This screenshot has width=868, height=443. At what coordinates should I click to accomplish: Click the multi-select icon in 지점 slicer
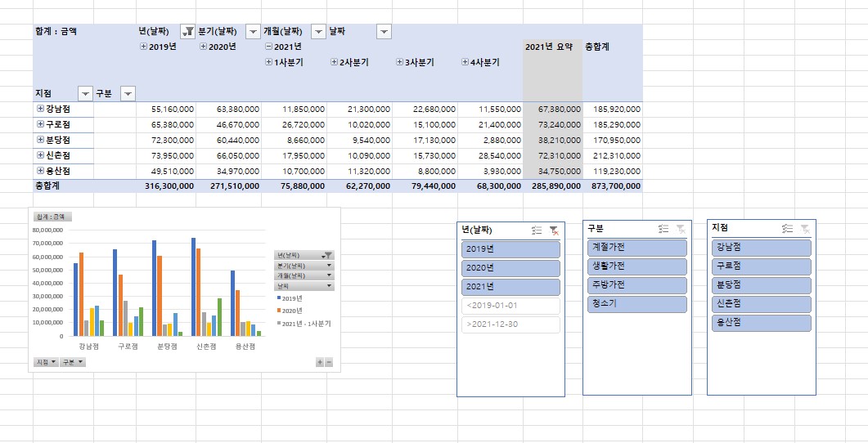point(787,228)
